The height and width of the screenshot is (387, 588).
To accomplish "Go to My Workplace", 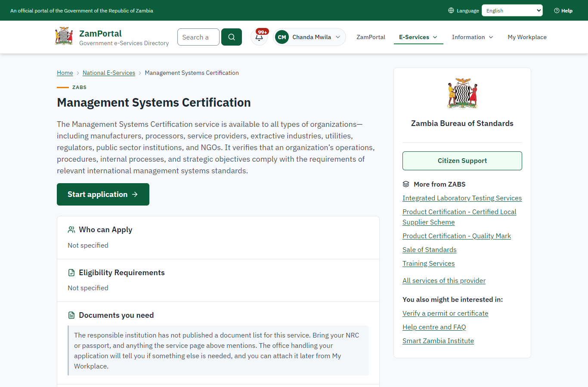I will coord(527,37).
